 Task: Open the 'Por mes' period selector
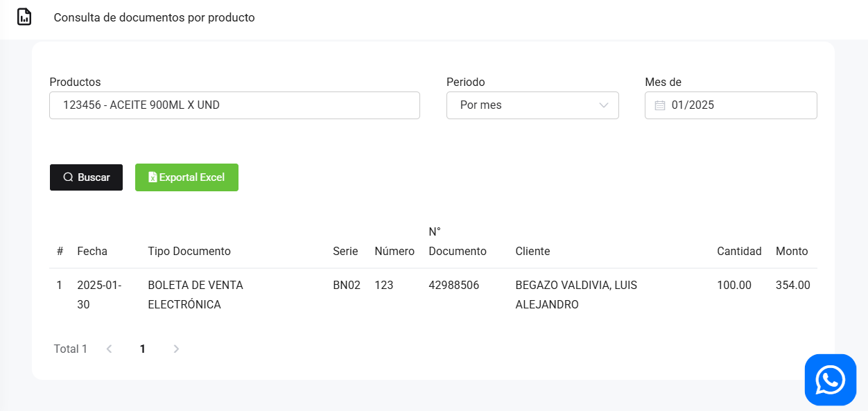(x=523, y=105)
